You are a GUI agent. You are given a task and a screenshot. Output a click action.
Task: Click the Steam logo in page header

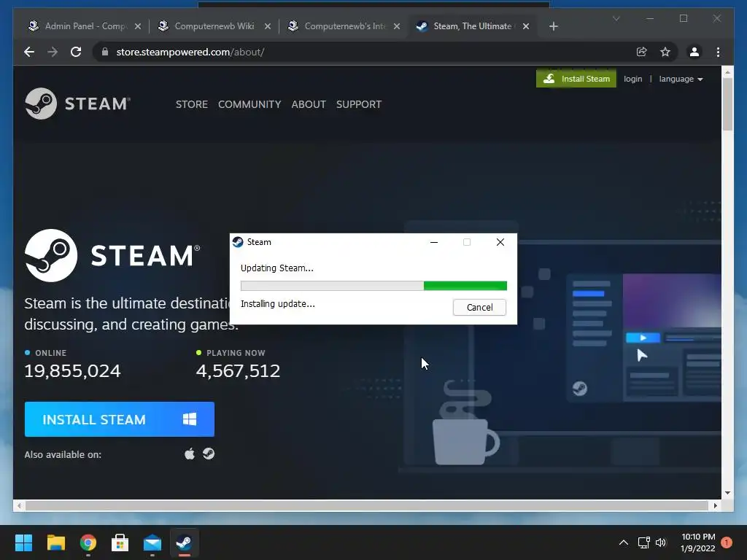[x=77, y=104]
